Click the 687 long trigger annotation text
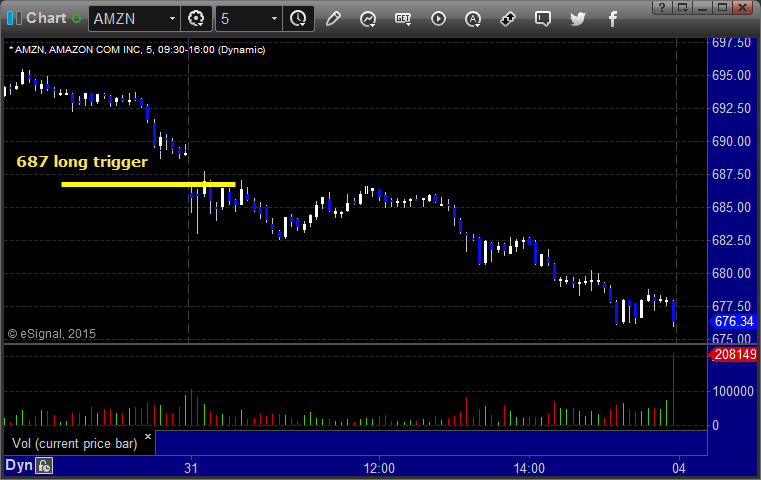Viewport: 761px width, 480px height. (x=82, y=162)
